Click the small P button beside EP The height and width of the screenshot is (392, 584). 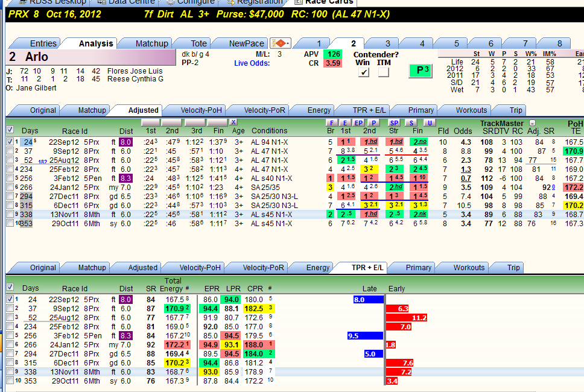pos(373,123)
